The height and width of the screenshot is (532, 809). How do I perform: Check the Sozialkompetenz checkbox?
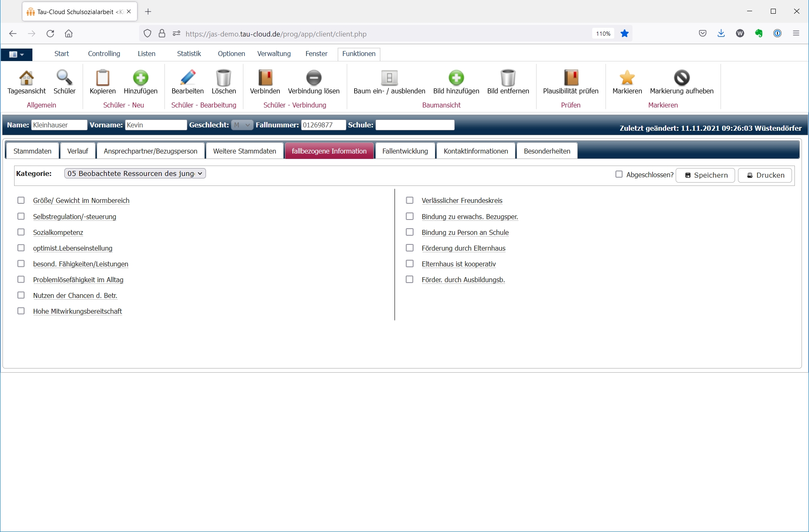tap(21, 232)
